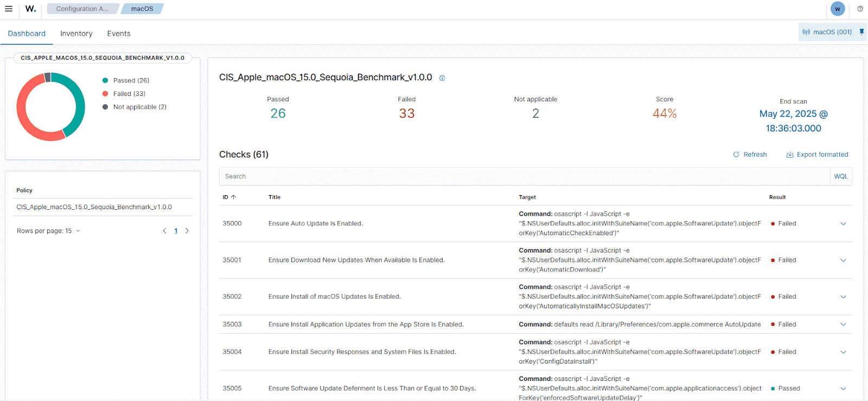This screenshot has width=868, height=401.
Task: Go to next policy page arrow
Action: [x=187, y=231]
